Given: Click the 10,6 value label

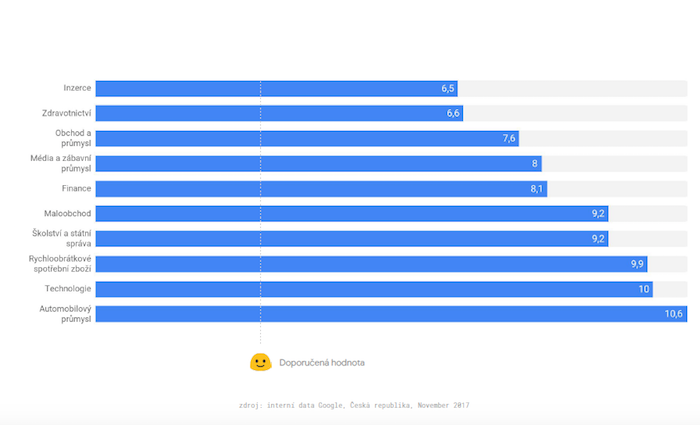Looking at the screenshot, I should 673,314.
